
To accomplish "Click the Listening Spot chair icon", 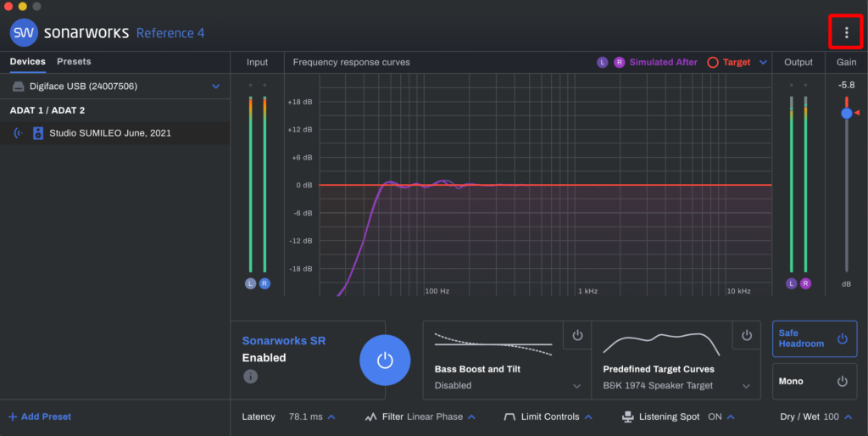I will (x=628, y=416).
